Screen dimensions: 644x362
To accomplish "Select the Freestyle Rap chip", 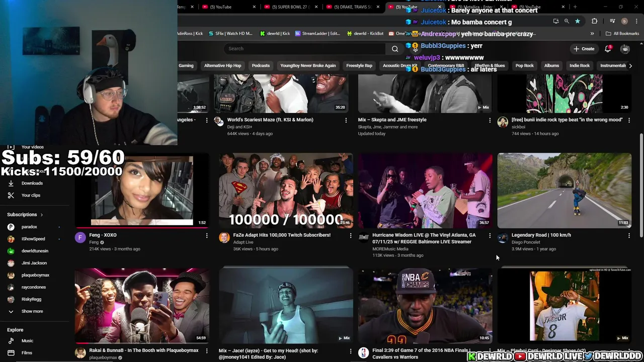I will click(x=359, y=65).
